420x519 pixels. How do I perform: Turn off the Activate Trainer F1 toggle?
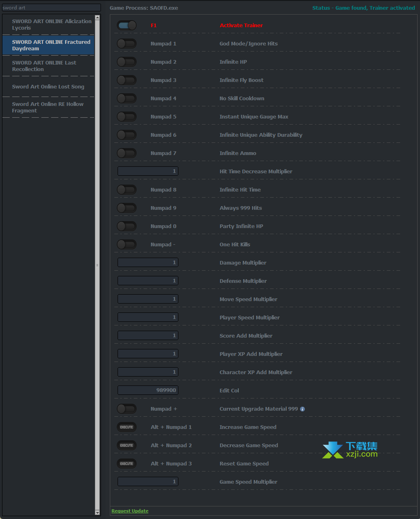tap(126, 25)
